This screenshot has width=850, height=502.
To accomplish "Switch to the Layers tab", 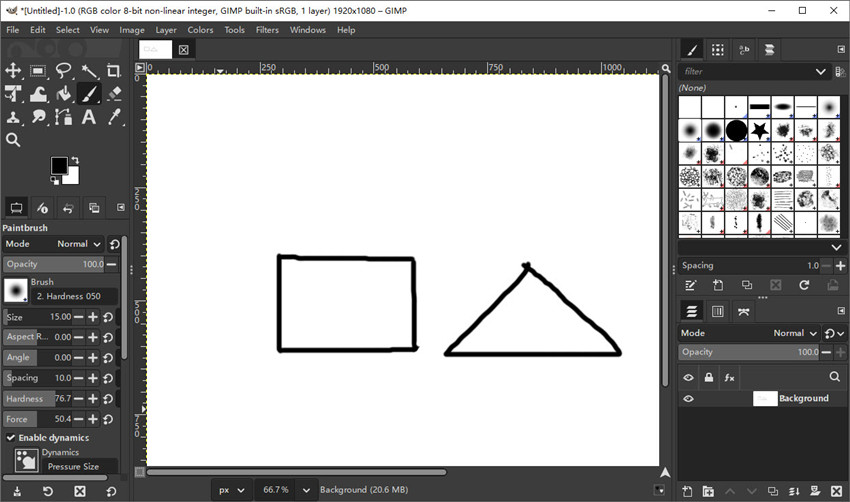I will point(692,311).
